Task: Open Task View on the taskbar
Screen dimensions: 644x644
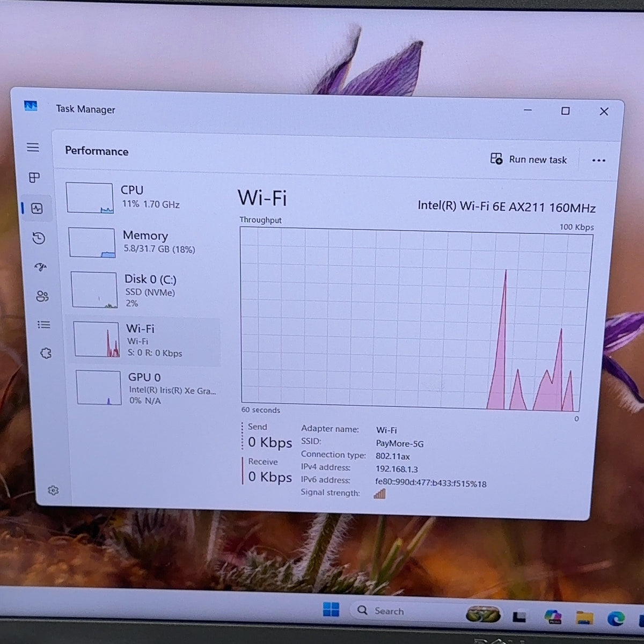Action: click(x=519, y=617)
